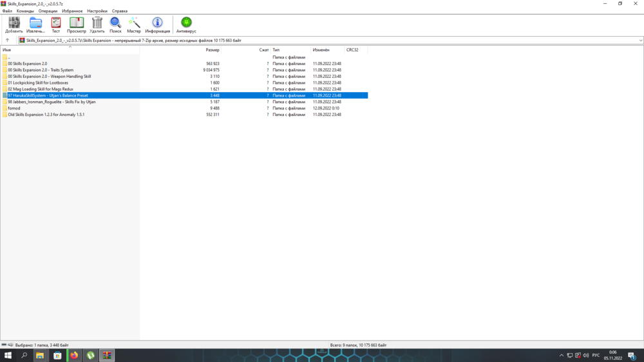Click the key icon in status bar
644x362 pixels.
(10, 345)
